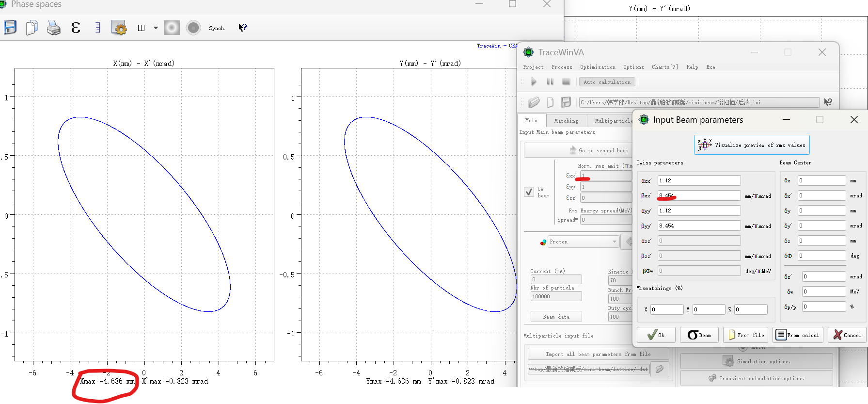The height and width of the screenshot is (404, 868).
Task: Open plot settings gear icon
Action: click(x=119, y=28)
